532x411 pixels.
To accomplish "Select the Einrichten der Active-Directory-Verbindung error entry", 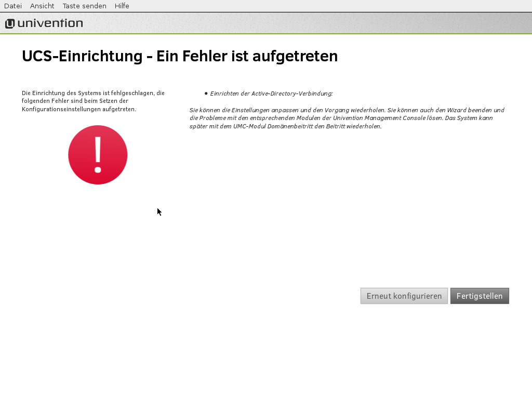I will [271, 94].
